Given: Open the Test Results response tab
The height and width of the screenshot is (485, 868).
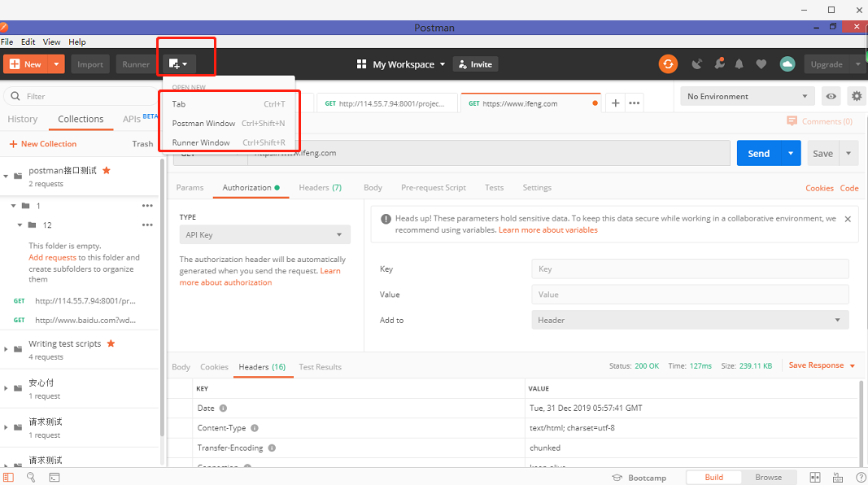Looking at the screenshot, I should pyautogui.click(x=320, y=367).
